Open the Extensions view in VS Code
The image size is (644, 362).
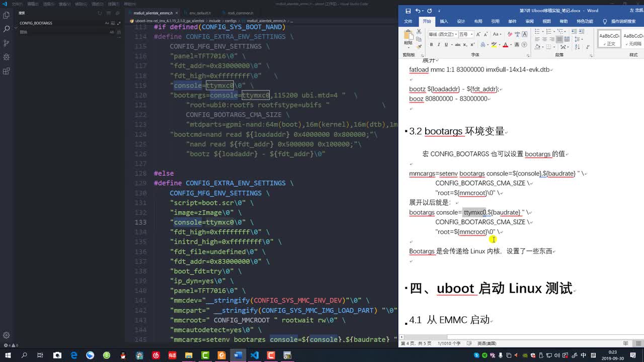[x=7, y=71]
